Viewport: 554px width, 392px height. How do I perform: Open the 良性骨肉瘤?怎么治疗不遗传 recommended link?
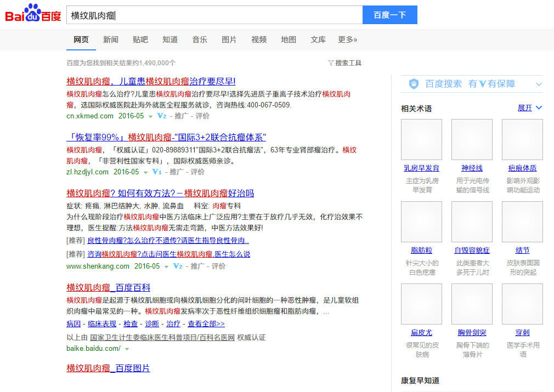click(168, 241)
